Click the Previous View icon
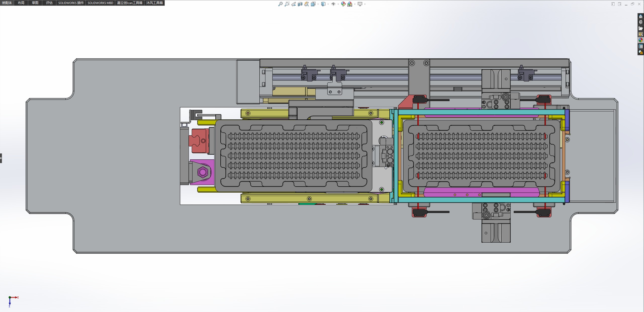 (x=293, y=4)
